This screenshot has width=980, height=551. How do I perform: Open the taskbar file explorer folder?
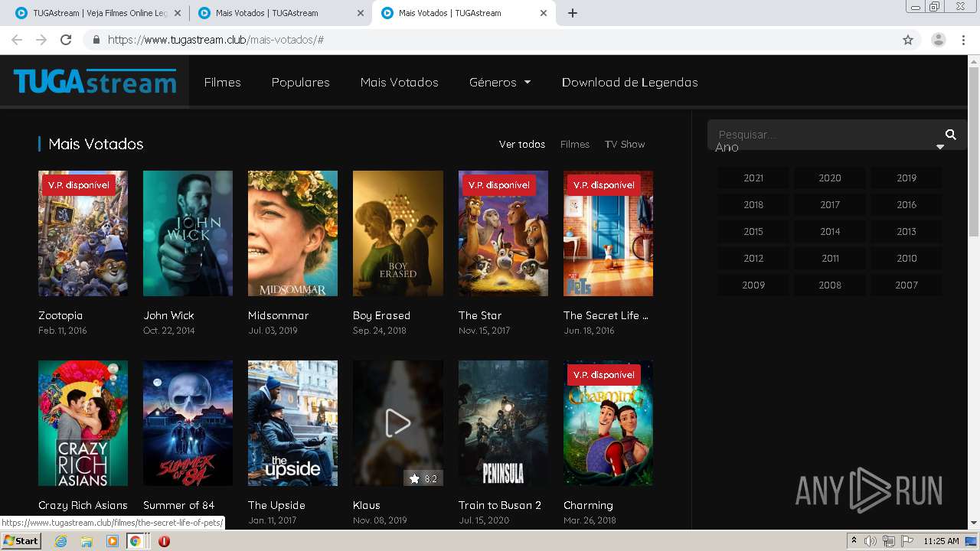pos(87,541)
